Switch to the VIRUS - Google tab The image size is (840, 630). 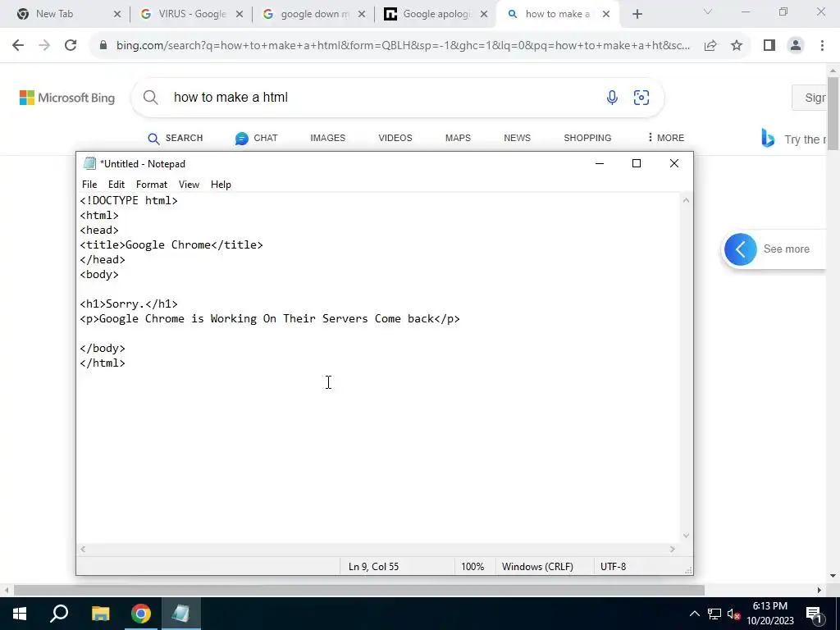point(192,15)
